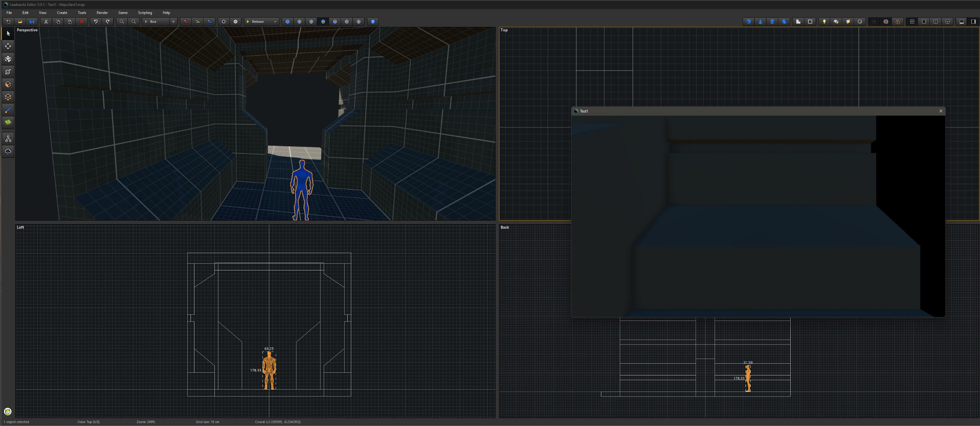Select the Move tool in left sidebar
This screenshot has height=426, width=980.
[8, 46]
